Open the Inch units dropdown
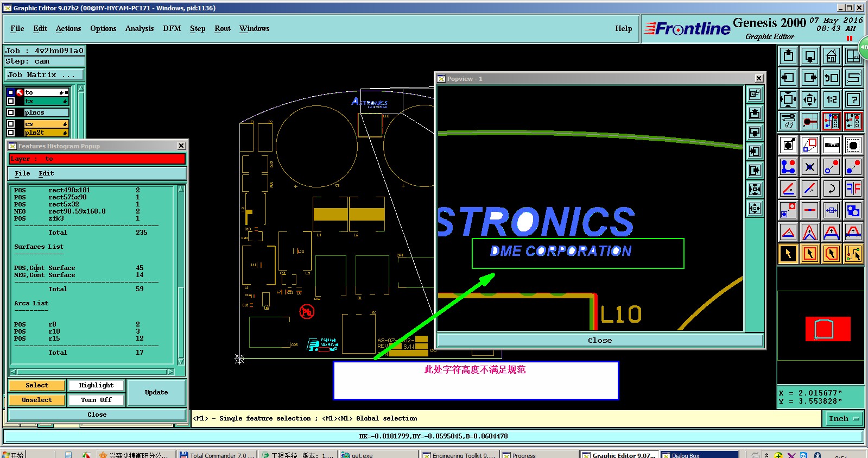The image size is (868, 458). pyautogui.click(x=844, y=418)
